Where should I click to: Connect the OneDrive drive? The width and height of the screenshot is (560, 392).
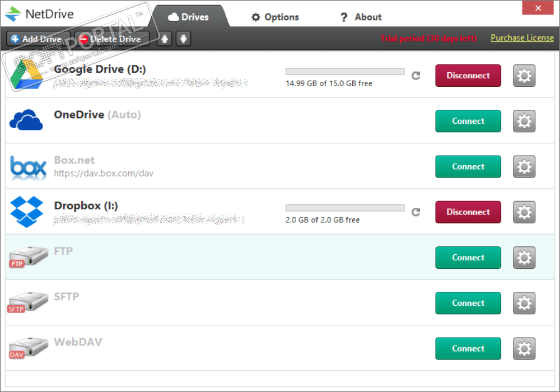pyautogui.click(x=468, y=121)
